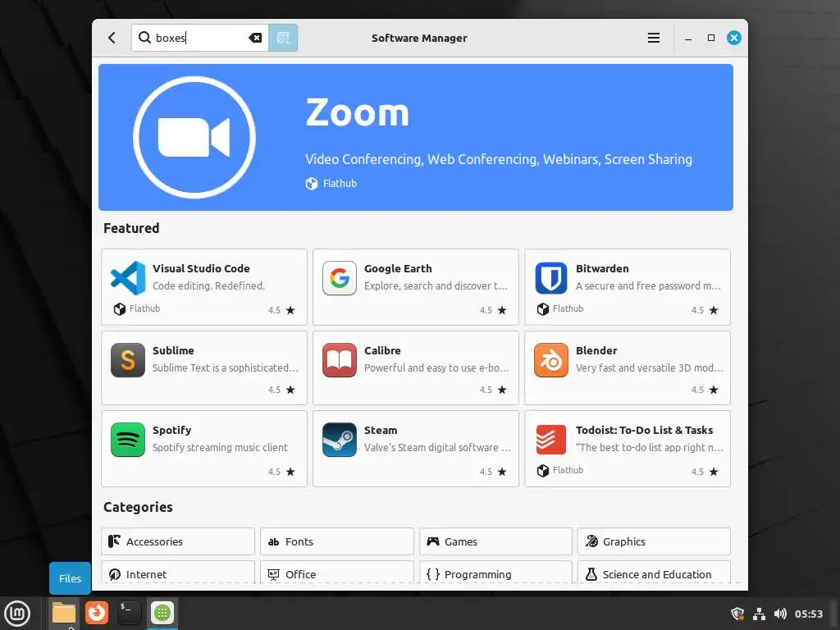Select the Sublime title

(x=173, y=350)
